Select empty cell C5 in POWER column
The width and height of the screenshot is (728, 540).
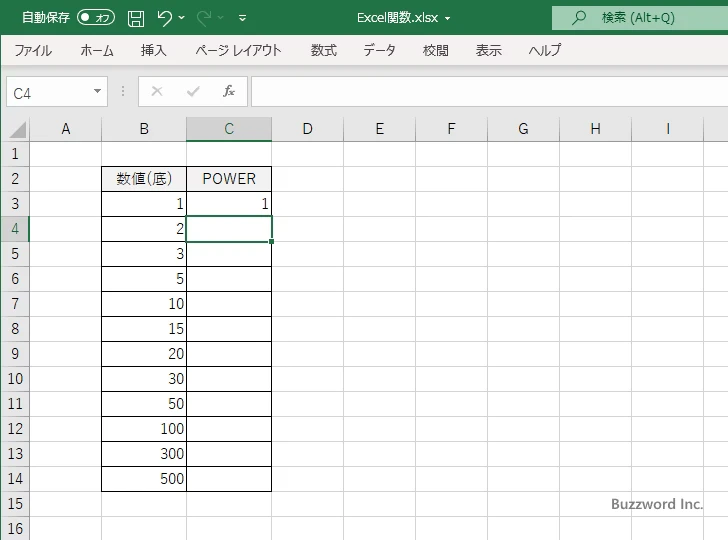pyautogui.click(x=229, y=254)
